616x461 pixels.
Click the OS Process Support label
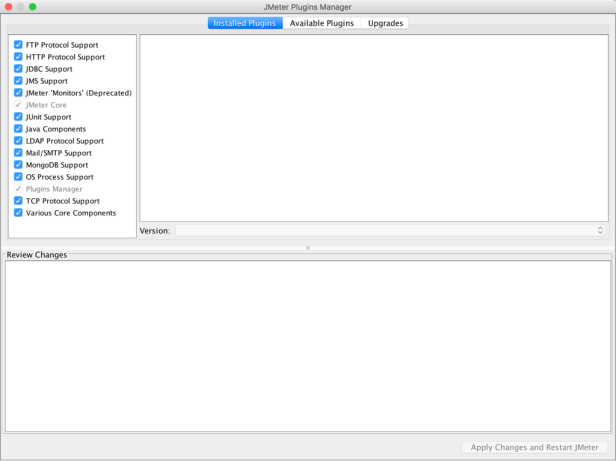pos(60,177)
